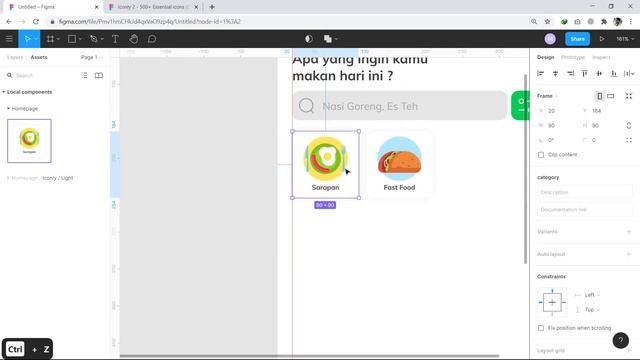640x360 pixels.
Task: Add variant with plus icon
Action: pos(629,232)
